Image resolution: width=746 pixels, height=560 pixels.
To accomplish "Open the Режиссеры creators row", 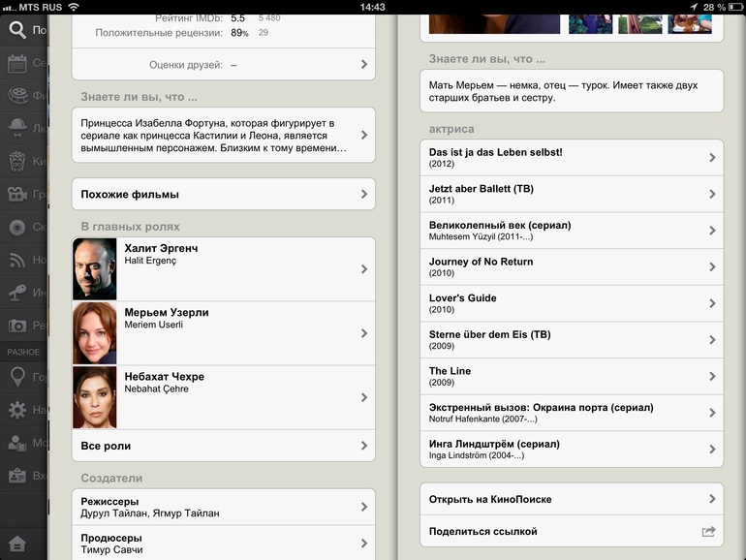I will tap(223, 507).
